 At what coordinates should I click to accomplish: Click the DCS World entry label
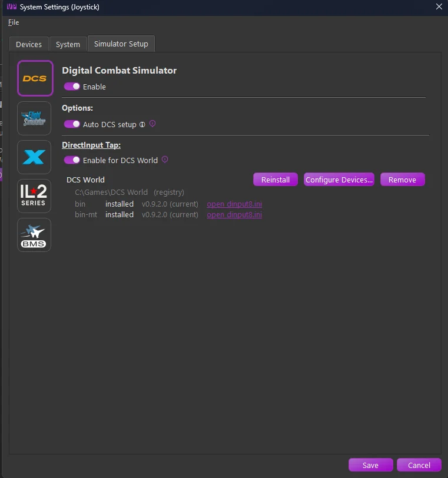click(x=85, y=180)
